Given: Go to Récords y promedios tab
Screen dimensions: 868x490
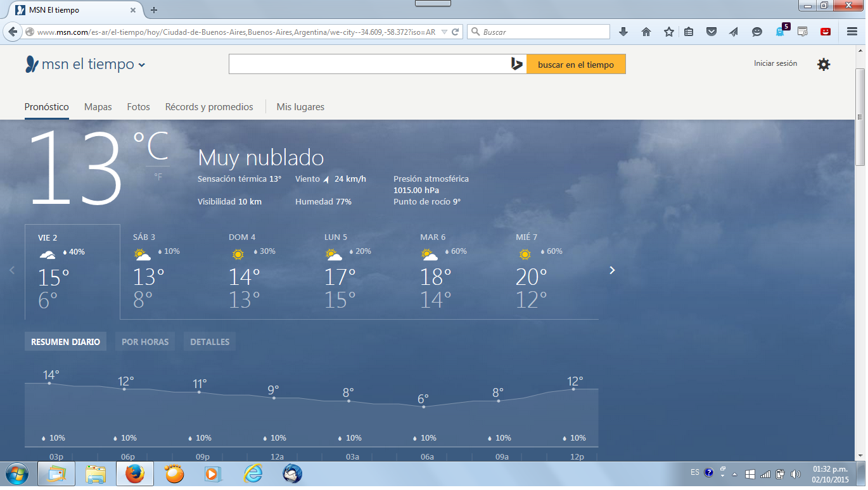Looking at the screenshot, I should [x=209, y=107].
